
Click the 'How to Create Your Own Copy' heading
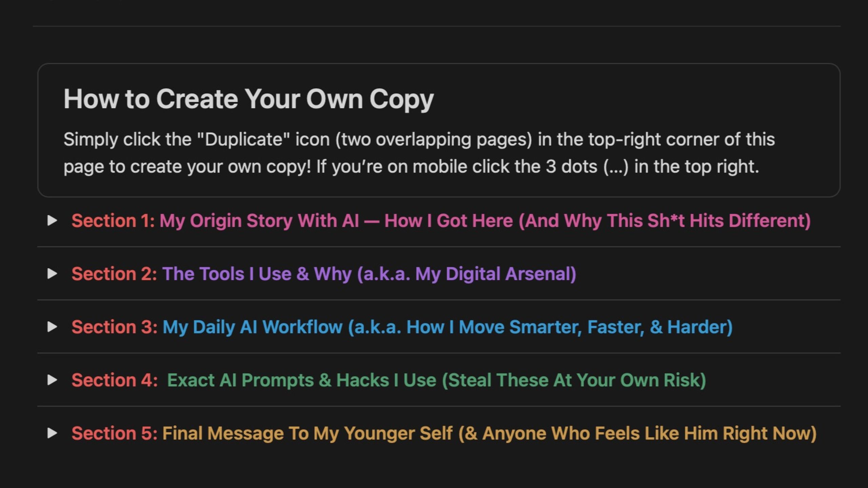click(249, 99)
